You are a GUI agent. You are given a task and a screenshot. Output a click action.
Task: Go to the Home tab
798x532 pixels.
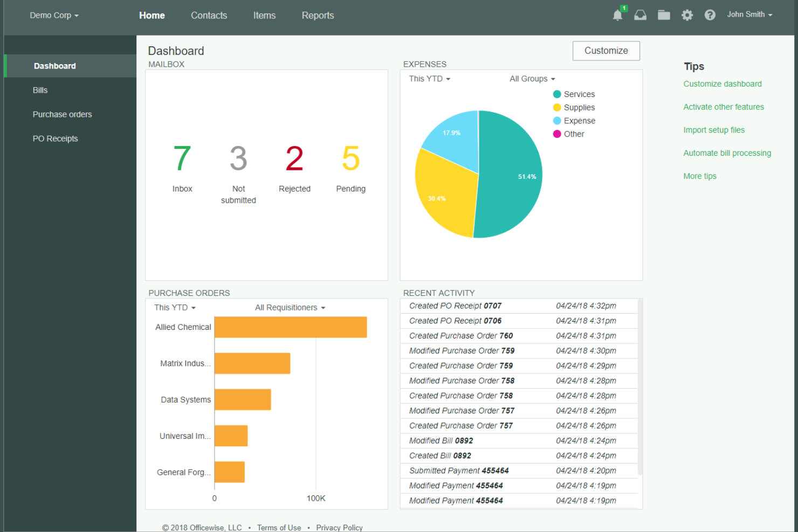pyautogui.click(x=152, y=16)
